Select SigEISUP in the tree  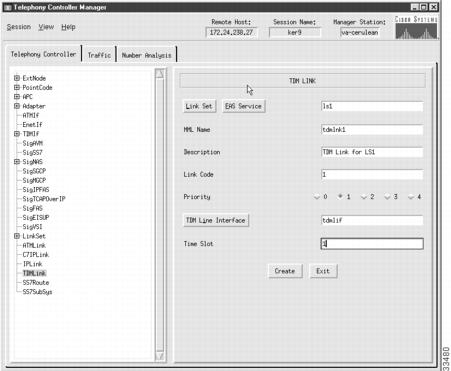(36, 217)
